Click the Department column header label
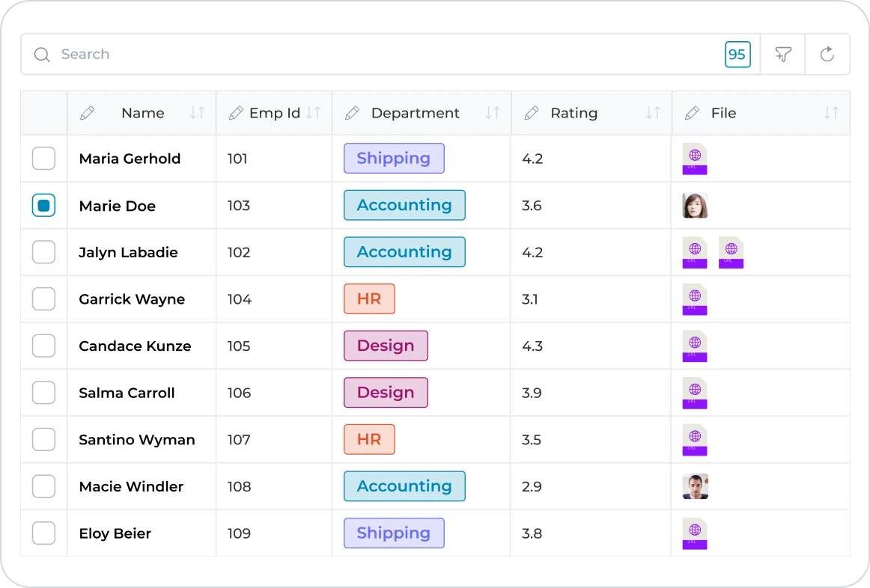 415,113
